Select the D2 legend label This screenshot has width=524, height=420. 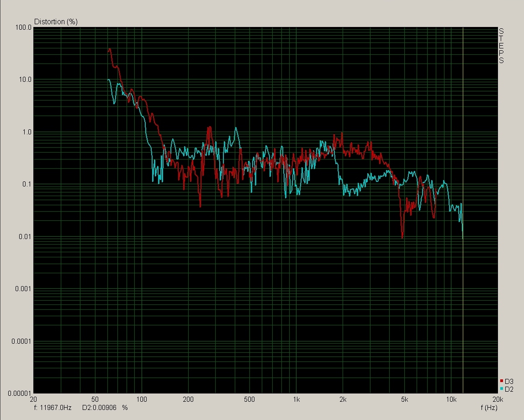click(509, 389)
